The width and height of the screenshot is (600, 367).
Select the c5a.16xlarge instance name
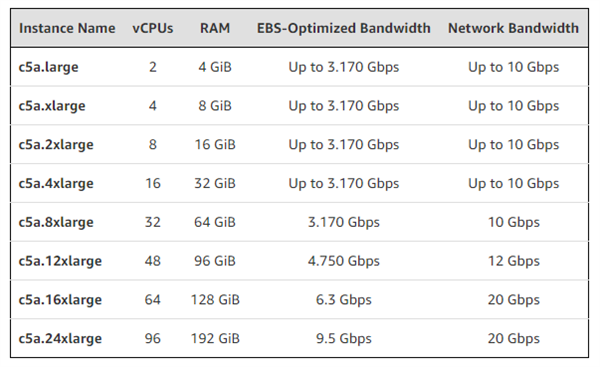60,300
